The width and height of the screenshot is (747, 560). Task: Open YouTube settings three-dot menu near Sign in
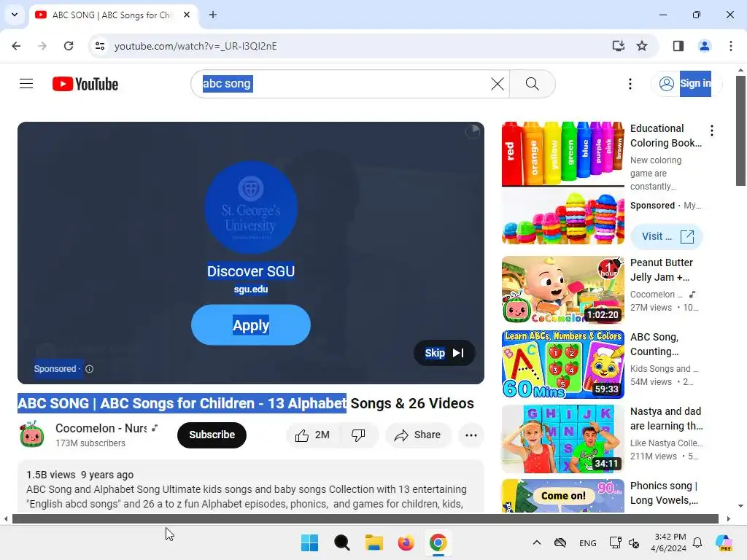[630, 84]
